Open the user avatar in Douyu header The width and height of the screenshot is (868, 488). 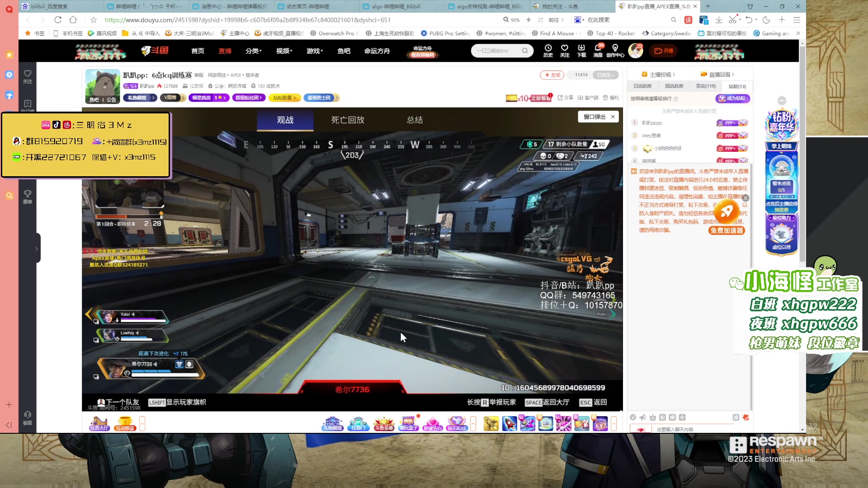coord(636,51)
